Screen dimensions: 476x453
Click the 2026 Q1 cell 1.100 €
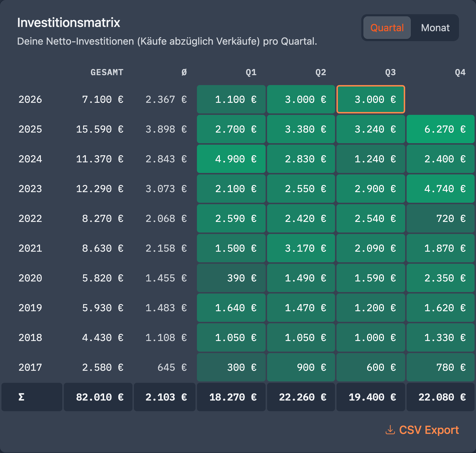pyautogui.click(x=231, y=99)
